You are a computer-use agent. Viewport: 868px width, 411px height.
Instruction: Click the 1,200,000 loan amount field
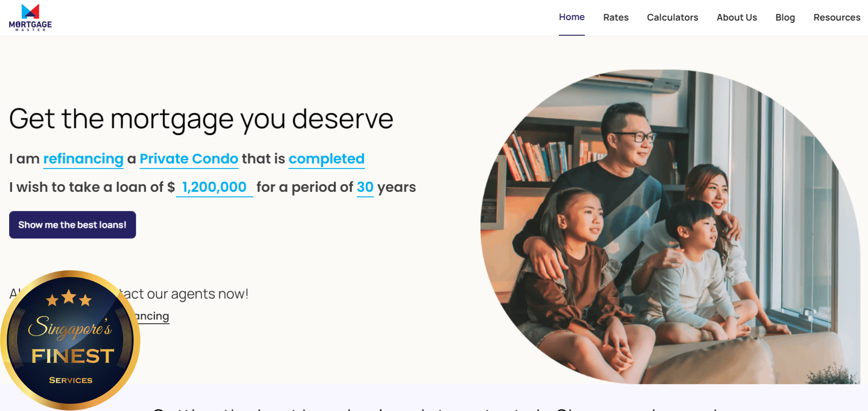pos(214,187)
